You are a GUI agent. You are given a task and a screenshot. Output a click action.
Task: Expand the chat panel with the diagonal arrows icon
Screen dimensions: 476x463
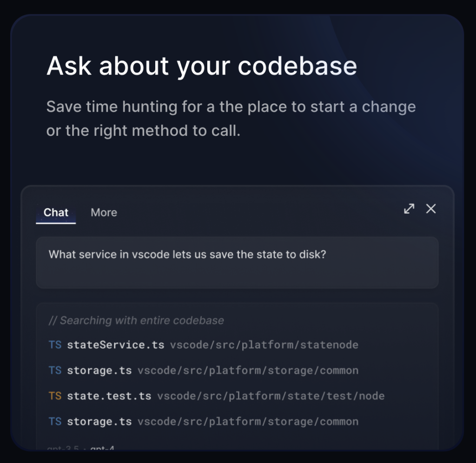[409, 209]
